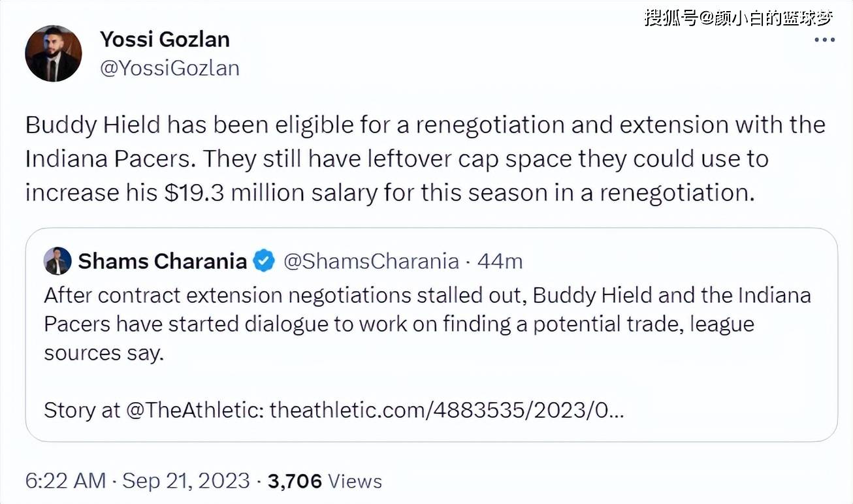Click the 44m timestamp on the quoted tweet

pos(500,261)
